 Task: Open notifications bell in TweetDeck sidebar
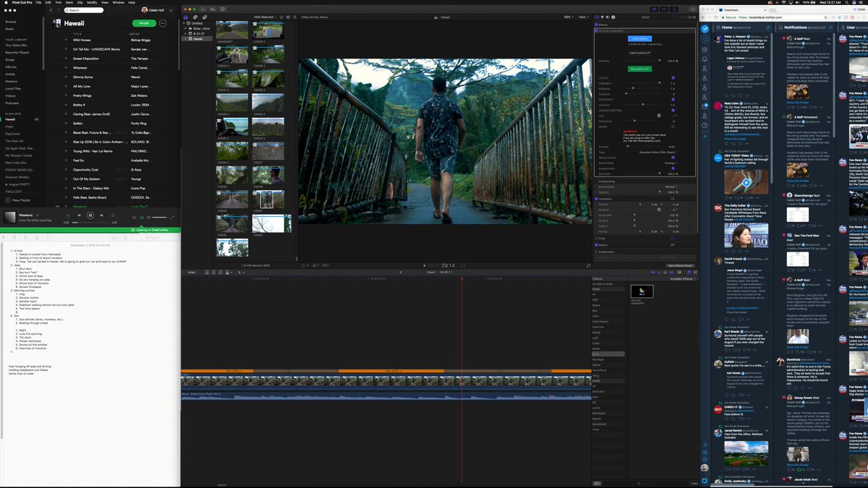[x=705, y=59]
